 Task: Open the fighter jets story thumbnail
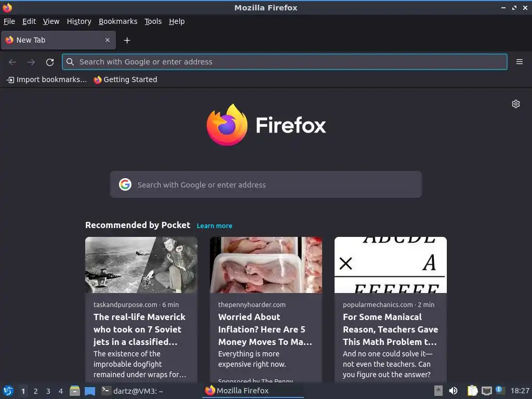click(141, 265)
